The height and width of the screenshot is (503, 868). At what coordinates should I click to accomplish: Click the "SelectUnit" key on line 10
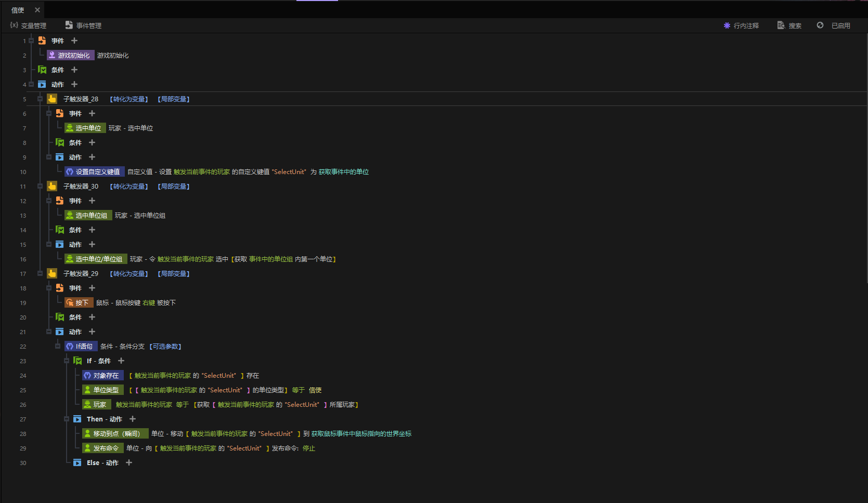point(289,172)
